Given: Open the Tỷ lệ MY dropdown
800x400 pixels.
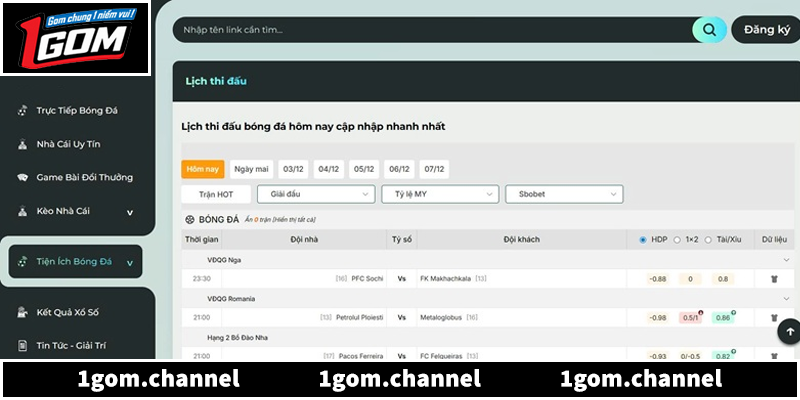Looking at the screenshot, I should coord(439,194).
